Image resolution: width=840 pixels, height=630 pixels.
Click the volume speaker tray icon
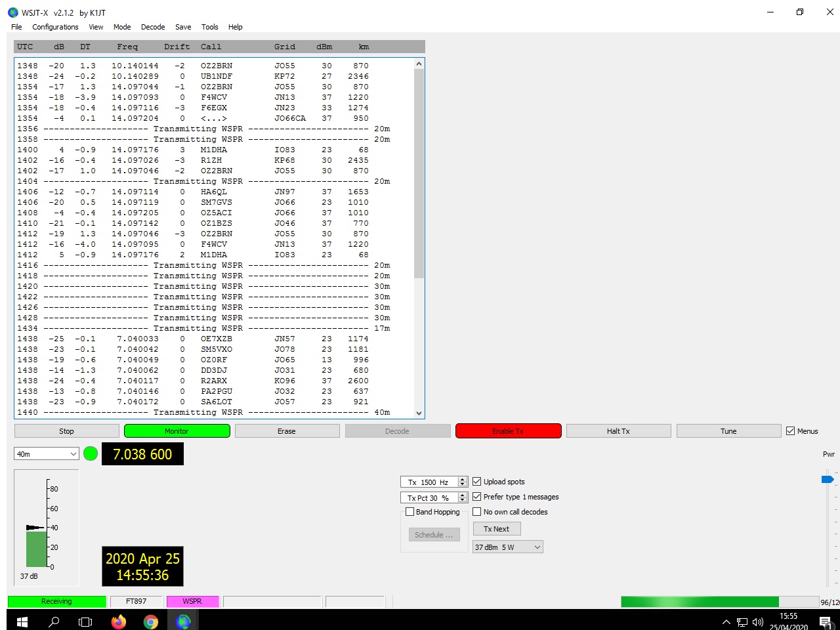tap(758, 622)
